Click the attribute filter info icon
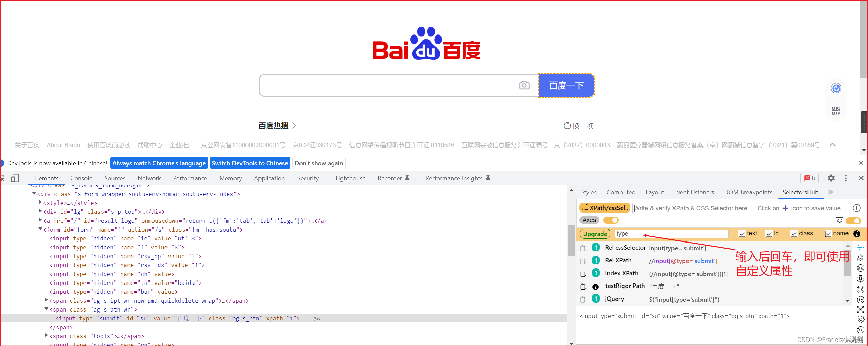Image resolution: width=868 pixels, height=346 pixels. pos(857,234)
